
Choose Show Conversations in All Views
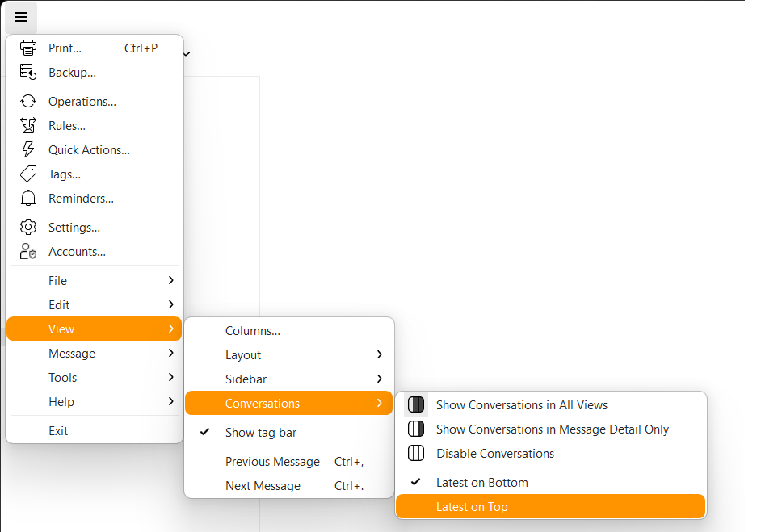[x=551, y=405]
